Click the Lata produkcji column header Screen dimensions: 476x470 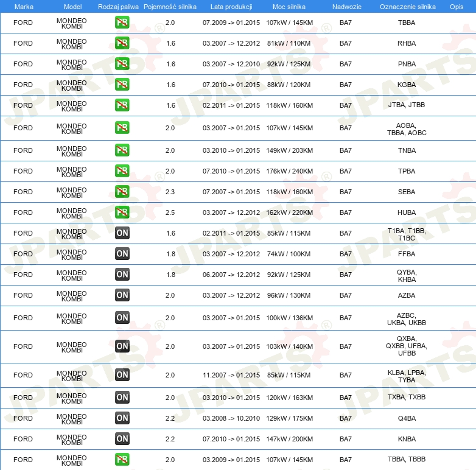[x=231, y=6]
